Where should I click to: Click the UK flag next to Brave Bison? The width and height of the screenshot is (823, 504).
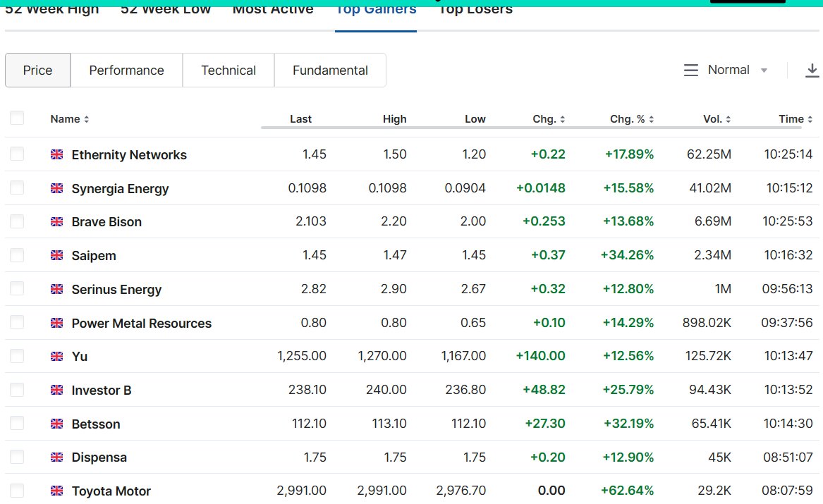(x=56, y=222)
